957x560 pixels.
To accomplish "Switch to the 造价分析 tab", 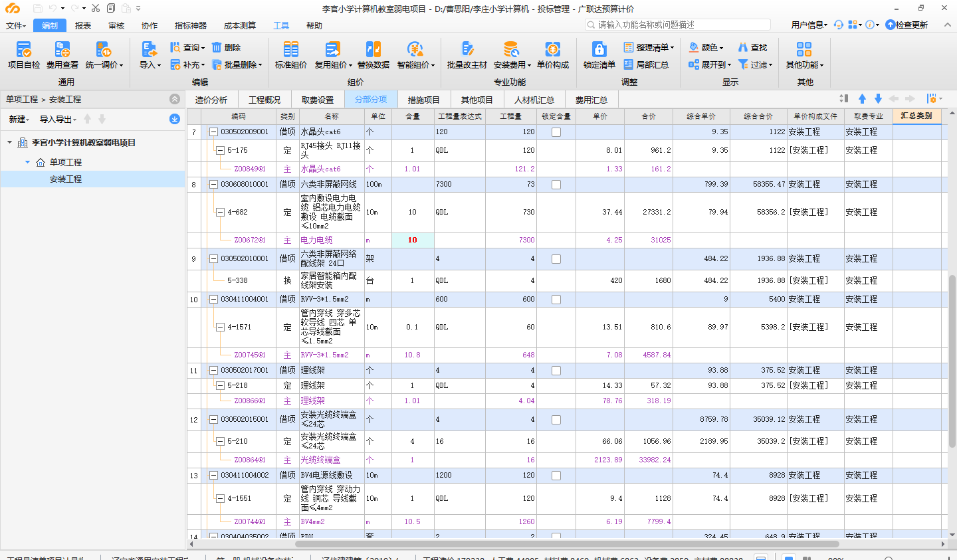I will [x=211, y=100].
